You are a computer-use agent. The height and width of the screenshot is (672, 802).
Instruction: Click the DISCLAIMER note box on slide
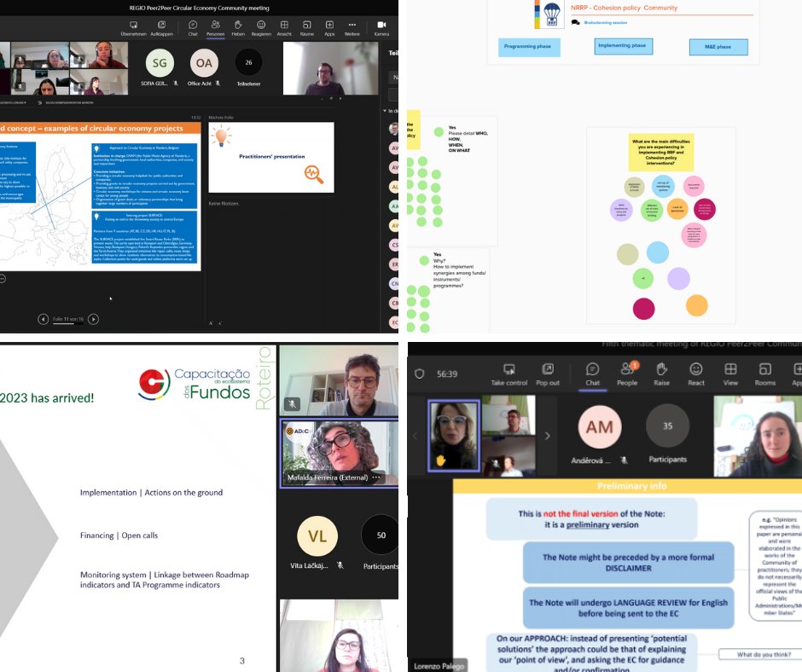[629, 563]
